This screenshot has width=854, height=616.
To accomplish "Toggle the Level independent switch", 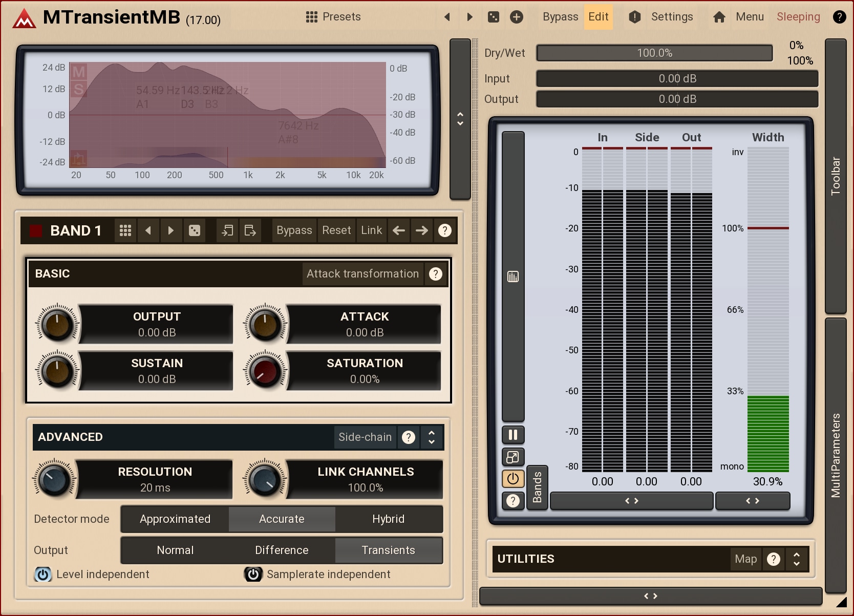I will (43, 575).
